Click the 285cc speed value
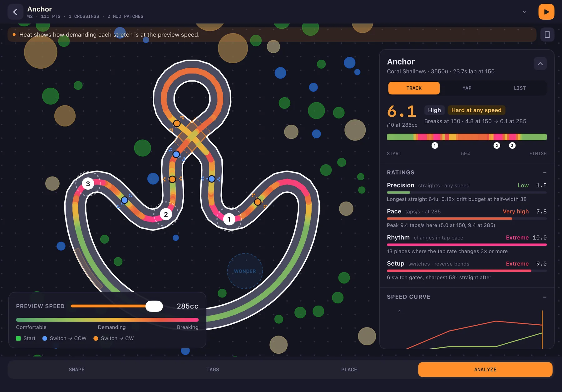 pyautogui.click(x=187, y=306)
